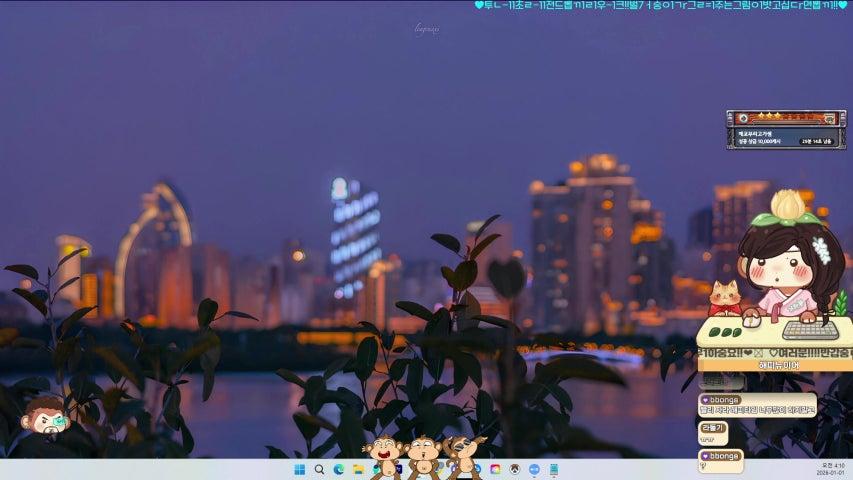Open taskbar Search magnifier
The image size is (853, 480).
(319, 470)
